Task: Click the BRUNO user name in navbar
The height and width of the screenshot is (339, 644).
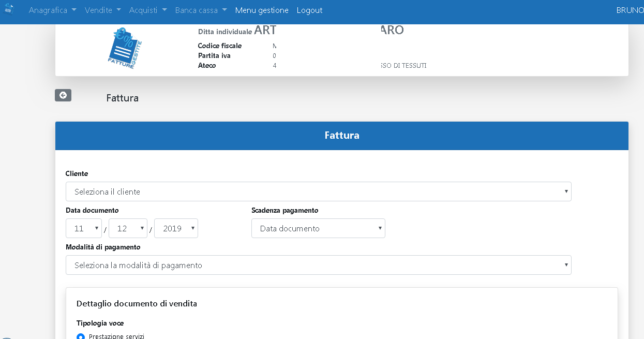Action: coord(630,10)
